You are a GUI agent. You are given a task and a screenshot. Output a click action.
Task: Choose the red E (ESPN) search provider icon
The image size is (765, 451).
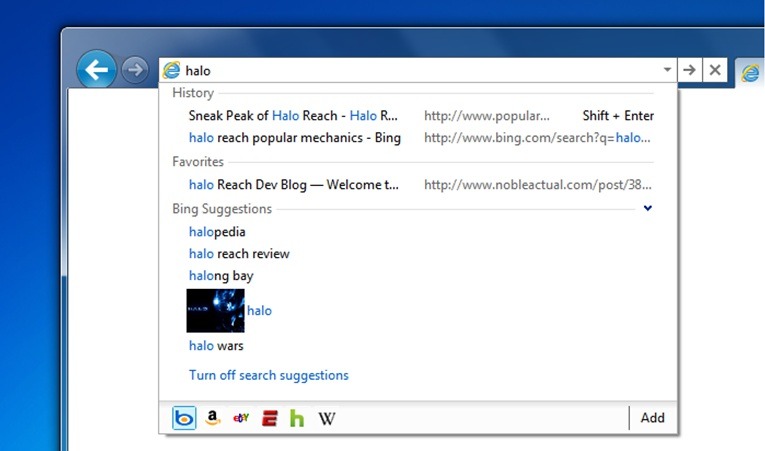pyautogui.click(x=269, y=418)
